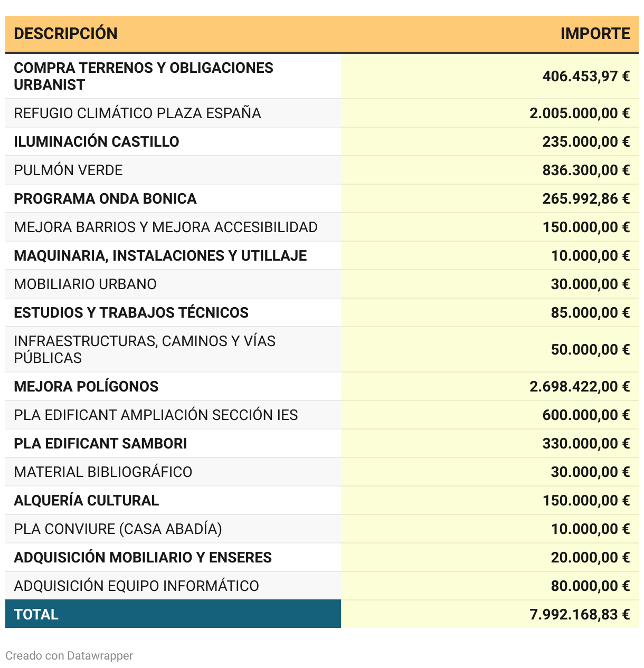This screenshot has height=668, width=644.
Task: Select the ESTUDIOS Y TRABAJOS TÉCNICOS row
Action: click(131, 313)
